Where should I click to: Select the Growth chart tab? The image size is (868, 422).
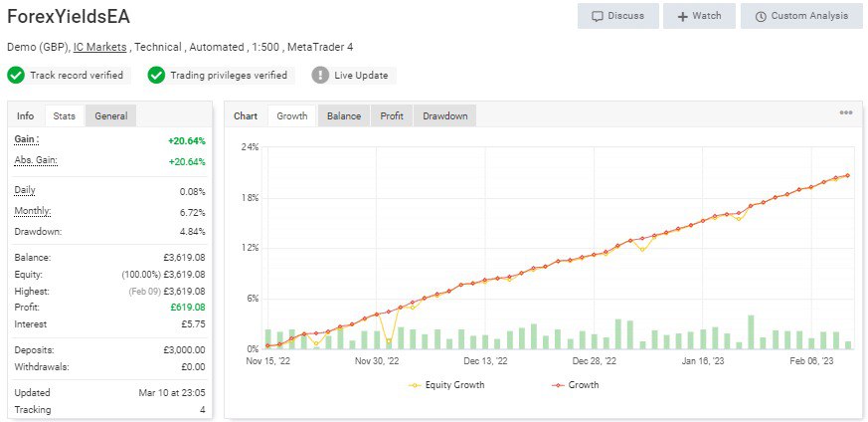[x=291, y=116]
